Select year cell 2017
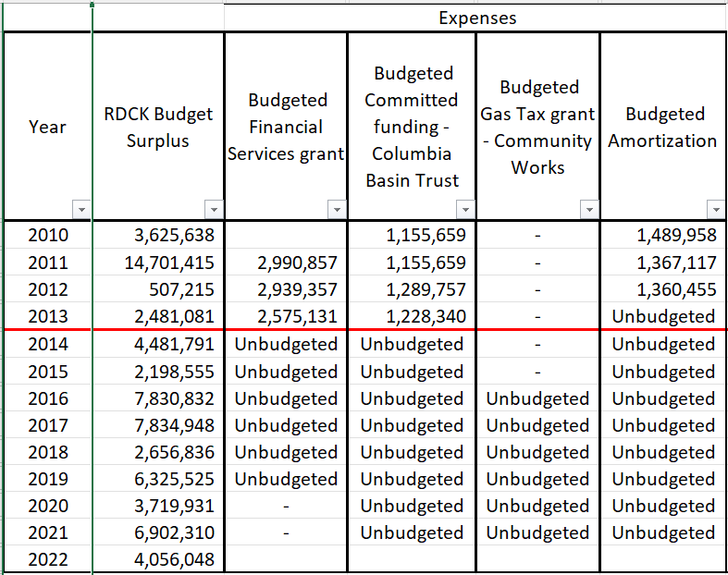The width and height of the screenshot is (728, 575). pyautogui.click(x=47, y=425)
